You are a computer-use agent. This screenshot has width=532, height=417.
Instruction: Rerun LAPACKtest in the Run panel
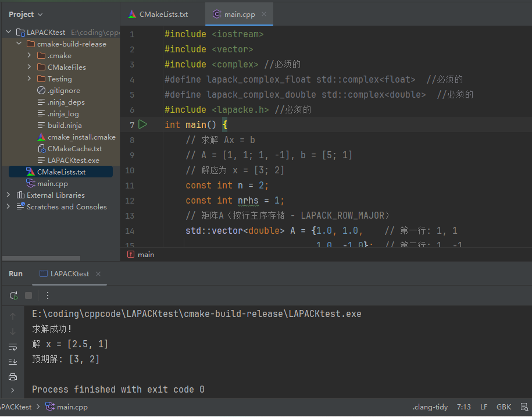(13, 295)
